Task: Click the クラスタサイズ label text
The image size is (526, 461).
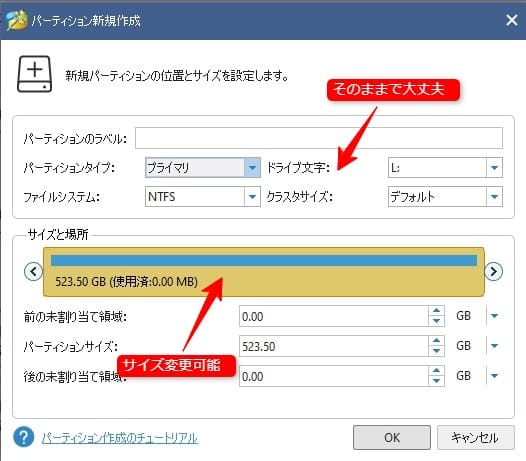Action: (299, 197)
